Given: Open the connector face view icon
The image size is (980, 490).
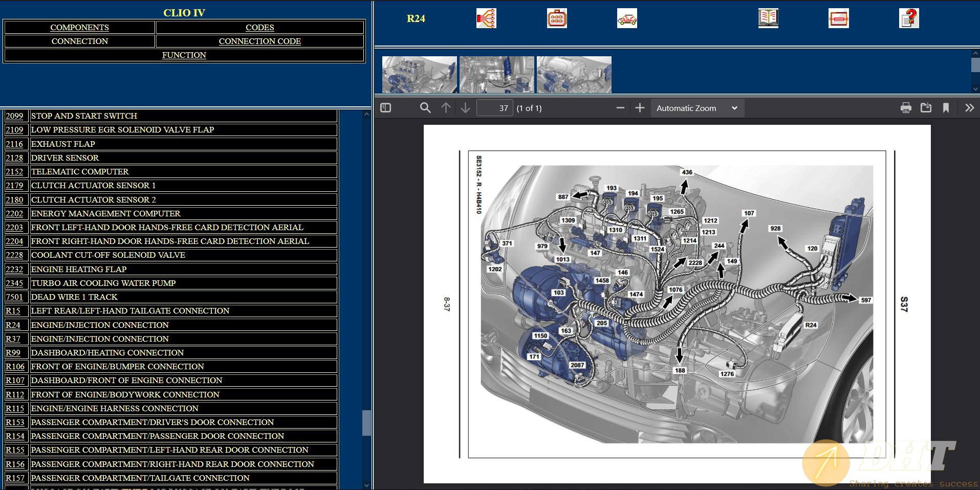Looking at the screenshot, I should [557, 18].
